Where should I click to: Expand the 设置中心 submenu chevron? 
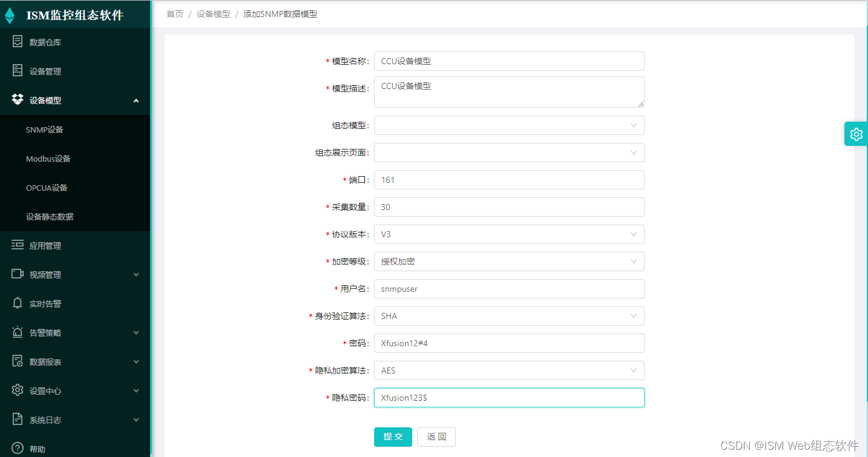136,391
